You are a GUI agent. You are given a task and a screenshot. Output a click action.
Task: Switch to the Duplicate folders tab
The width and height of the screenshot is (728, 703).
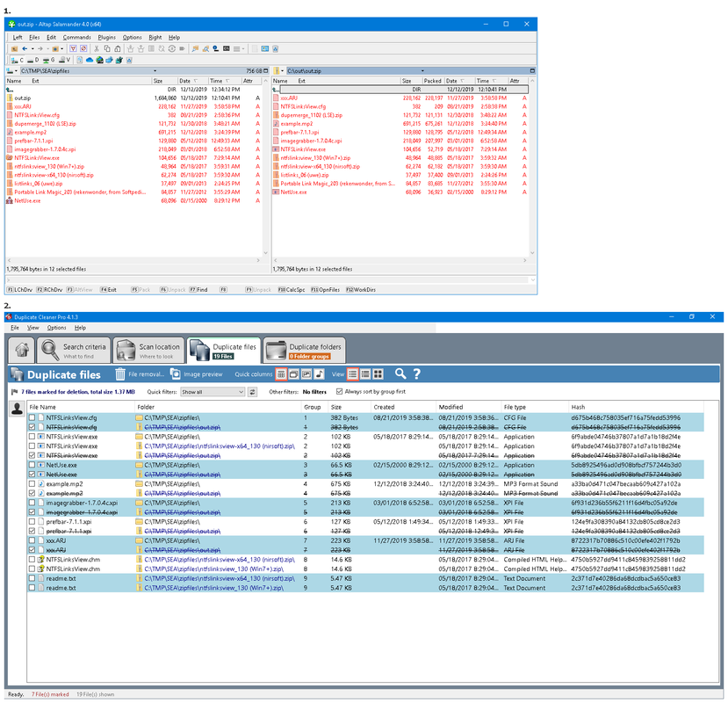(305, 351)
